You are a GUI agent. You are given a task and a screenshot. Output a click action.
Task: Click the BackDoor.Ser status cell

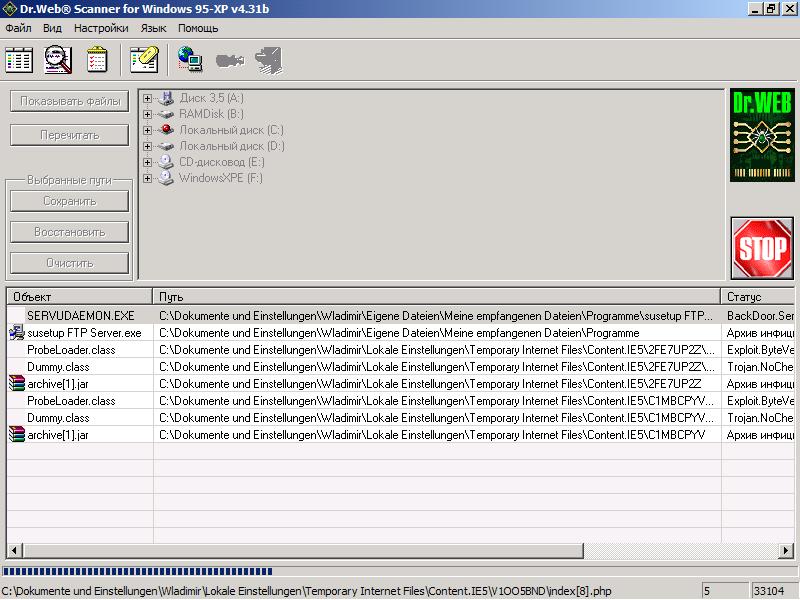tap(759, 316)
